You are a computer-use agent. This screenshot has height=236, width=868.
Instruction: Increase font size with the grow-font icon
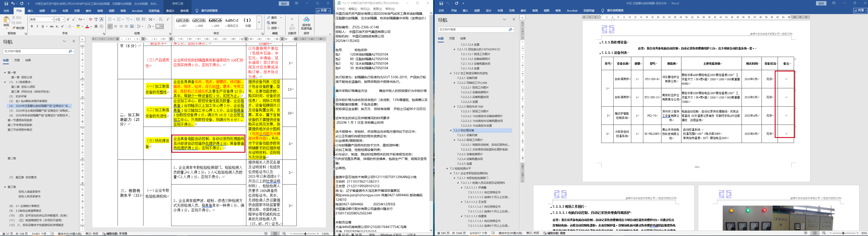[68, 20]
